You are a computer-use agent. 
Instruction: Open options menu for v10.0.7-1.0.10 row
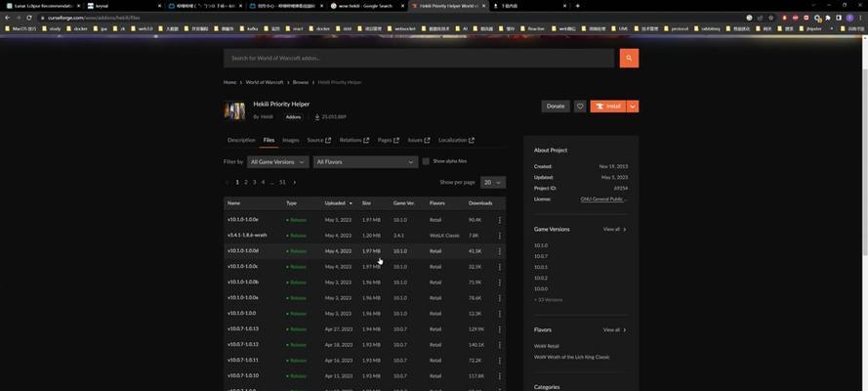coord(499,375)
